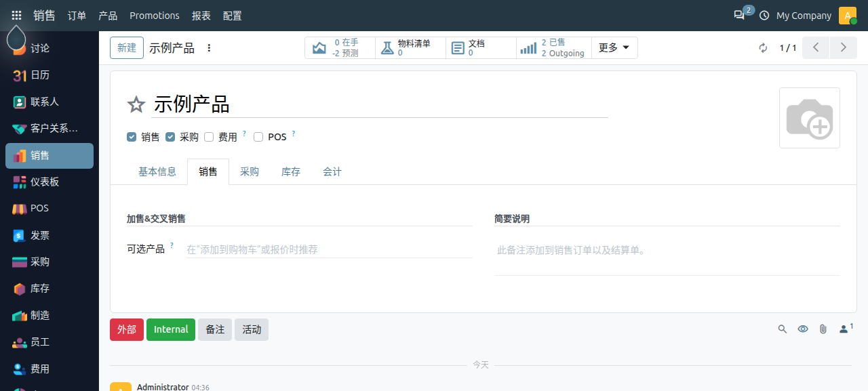Click the reload record icon
The width and height of the screenshot is (868, 391).
[x=763, y=47]
